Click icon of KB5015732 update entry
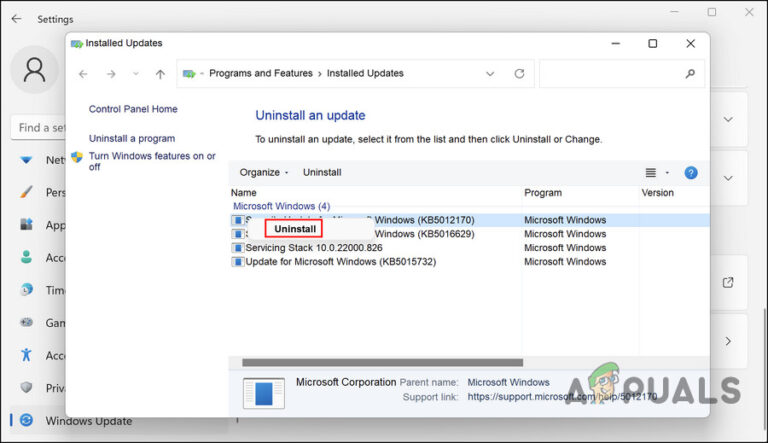The width and height of the screenshot is (768, 443). pyautogui.click(x=238, y=262)
